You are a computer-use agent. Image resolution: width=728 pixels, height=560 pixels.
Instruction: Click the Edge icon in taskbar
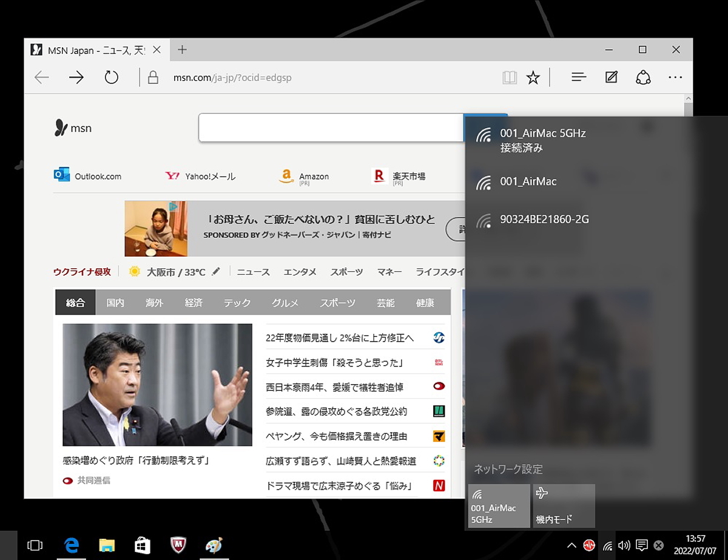[x=72, y=545]
